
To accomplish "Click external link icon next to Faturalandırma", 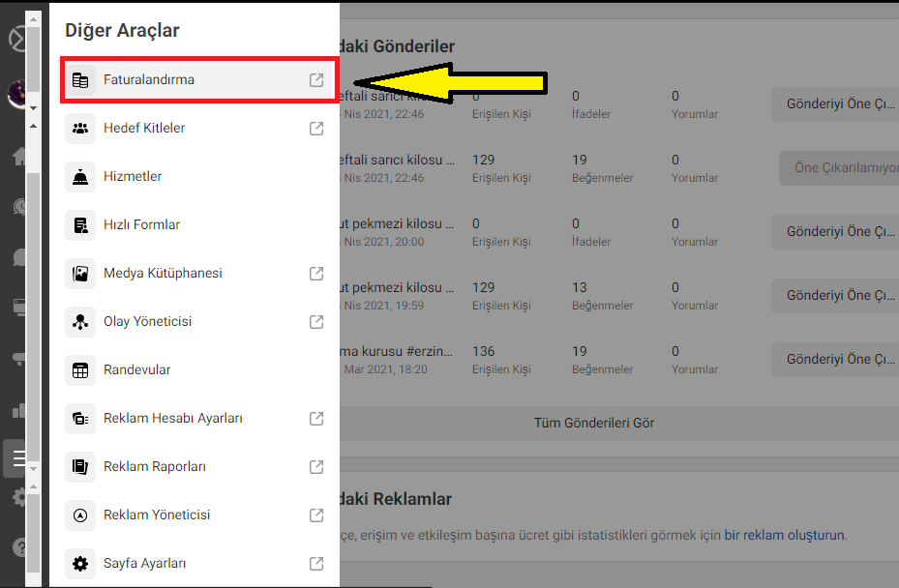I will point(316,79).
